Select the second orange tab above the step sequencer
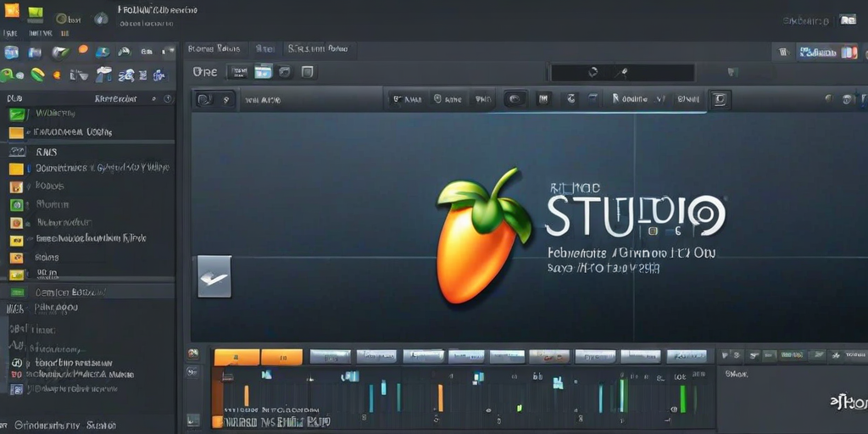 [x=281, y=357]
